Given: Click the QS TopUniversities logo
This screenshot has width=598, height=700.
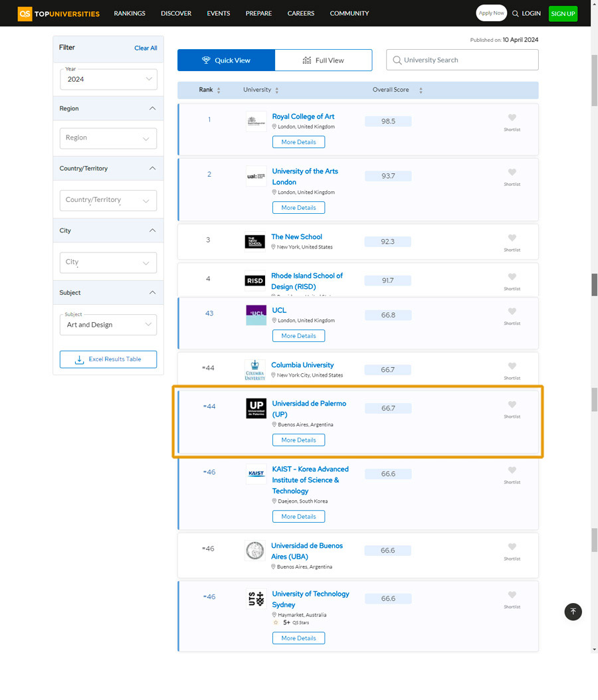Looking at the screenshot, I should coord(58,13).
